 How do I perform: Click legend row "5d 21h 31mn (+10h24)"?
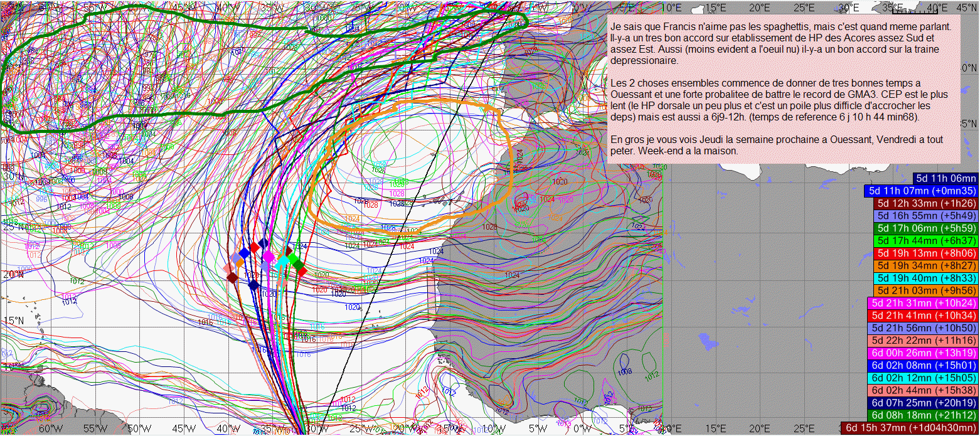[x=924, y=302]
